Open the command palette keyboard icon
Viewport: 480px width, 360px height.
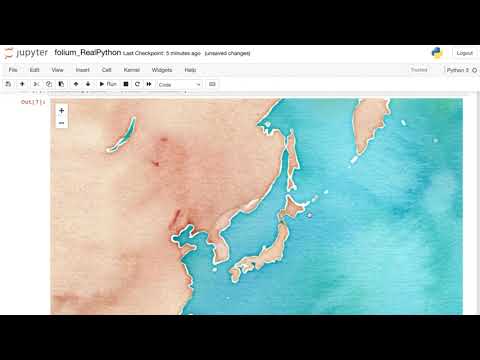212,84
